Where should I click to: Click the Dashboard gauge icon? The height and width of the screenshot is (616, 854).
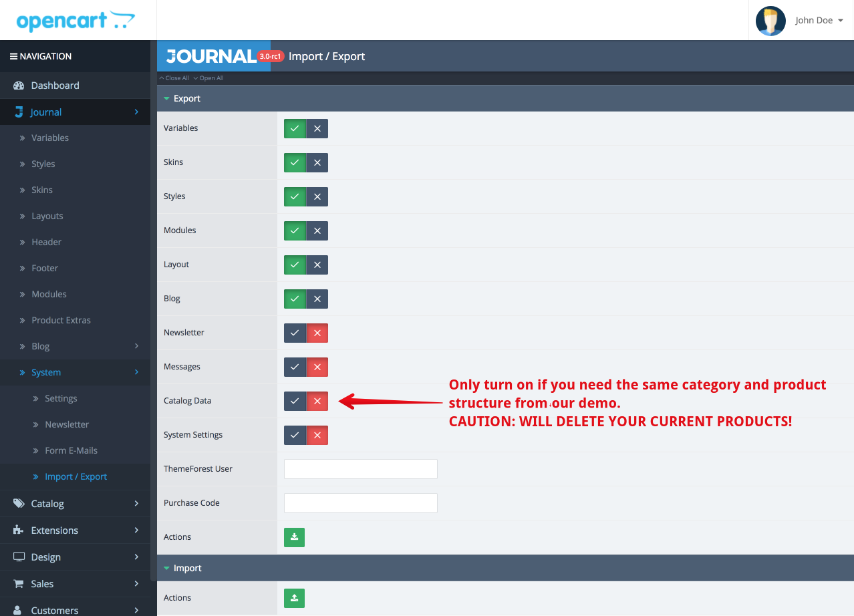[19, 86]
